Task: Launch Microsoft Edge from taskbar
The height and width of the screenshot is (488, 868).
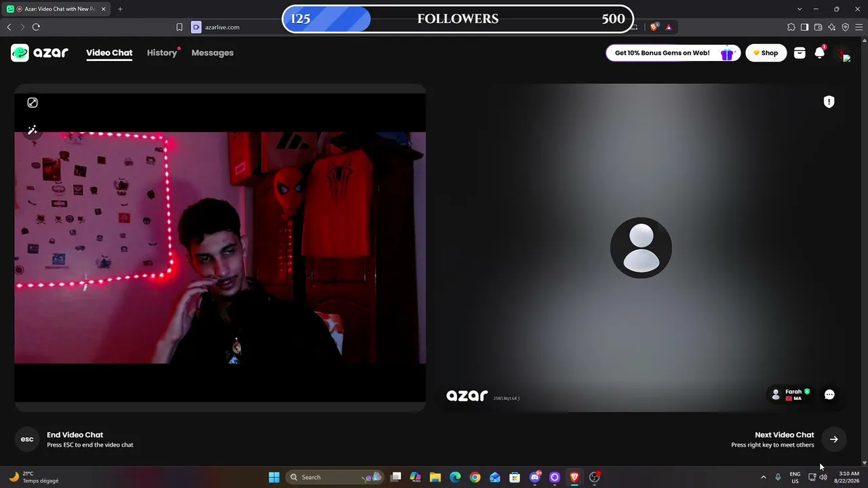Action: point(455,477)
